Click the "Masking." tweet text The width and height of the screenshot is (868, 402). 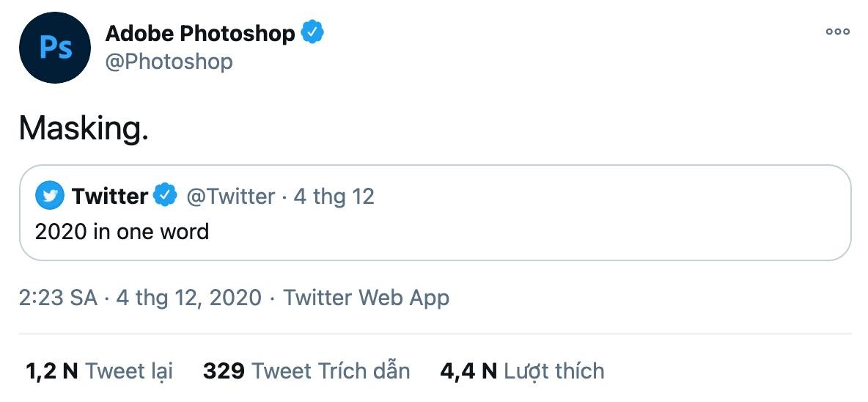pyautogui.click(x=84, y=129)
